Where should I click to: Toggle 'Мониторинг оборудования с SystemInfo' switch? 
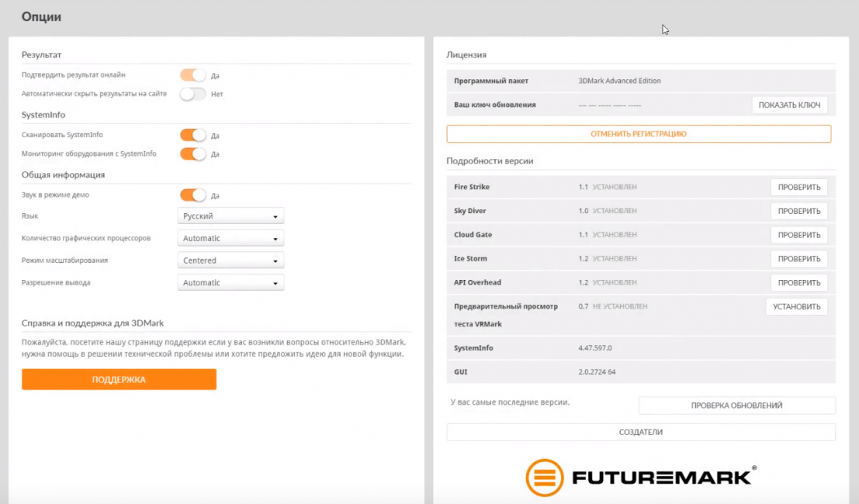pos(193,154)
